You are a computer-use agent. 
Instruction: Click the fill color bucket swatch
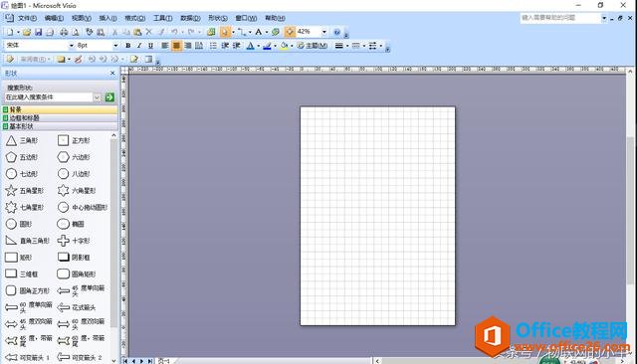pyautogui.click(x=284, y=46)
